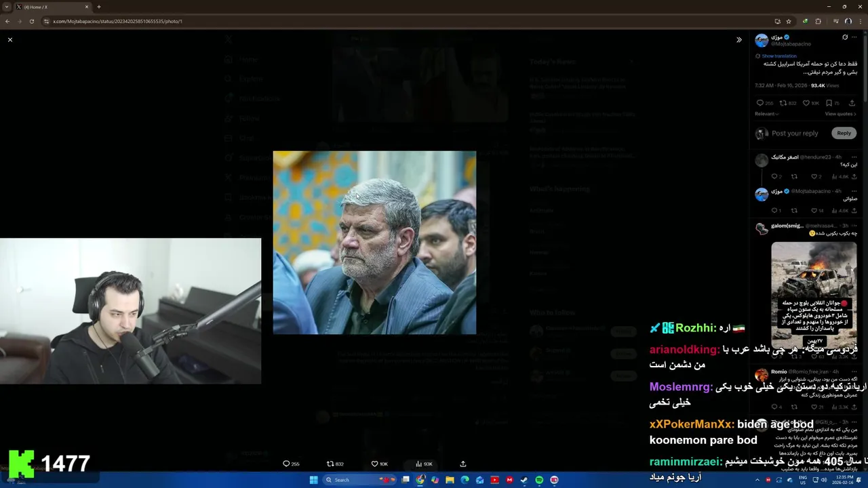Image resolution: width=868 pixels, height=488 pixels.
Task: Reload the page with the refresh icon
Action: point(32,21)
